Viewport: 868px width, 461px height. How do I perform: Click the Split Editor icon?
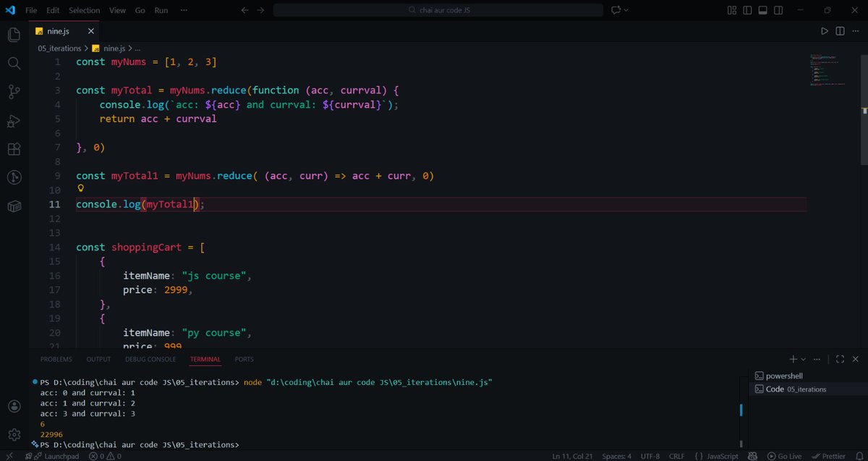tap(840, 31)
